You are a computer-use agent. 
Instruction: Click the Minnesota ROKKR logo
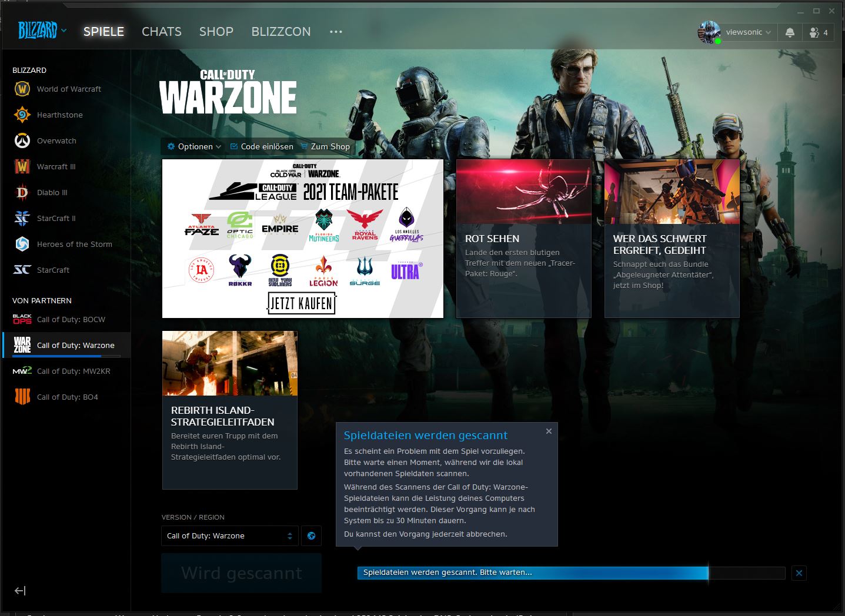(x=240, y=271)
